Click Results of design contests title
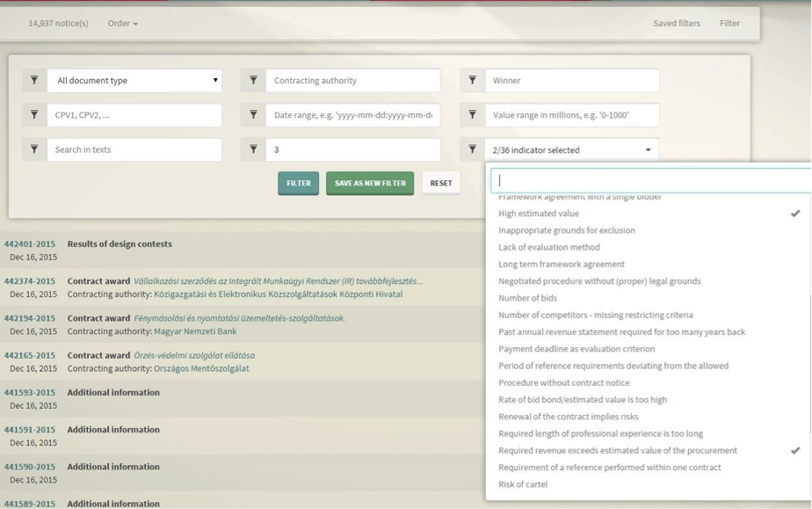Image resolution: width=812 pixels, height=509 pixels. (x=120, y=244)
